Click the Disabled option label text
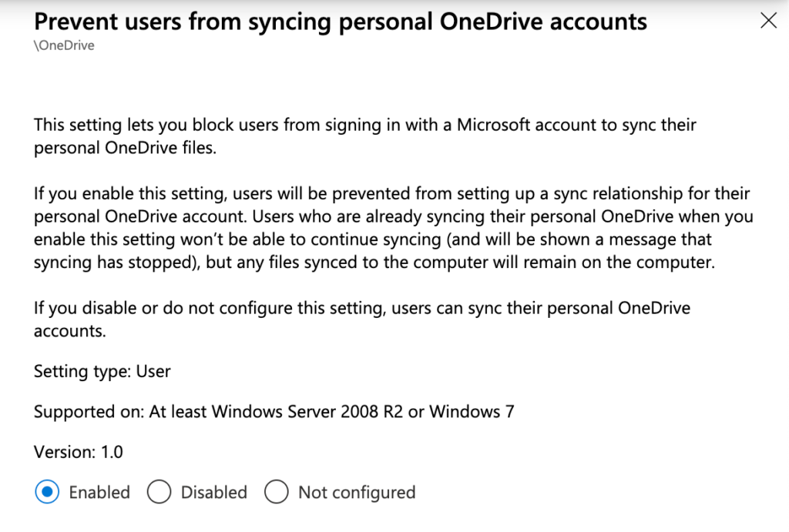 213,492
